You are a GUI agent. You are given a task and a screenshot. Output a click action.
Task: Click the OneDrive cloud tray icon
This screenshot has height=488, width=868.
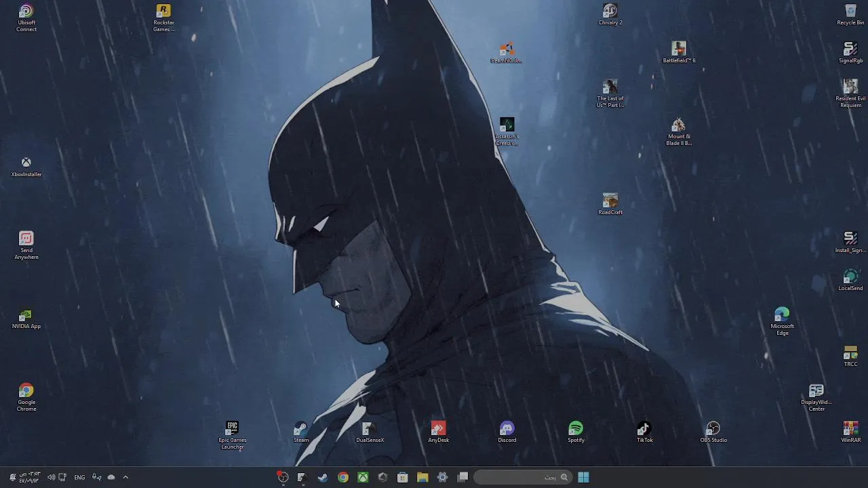pyautogui.click(x=111, y=477)
